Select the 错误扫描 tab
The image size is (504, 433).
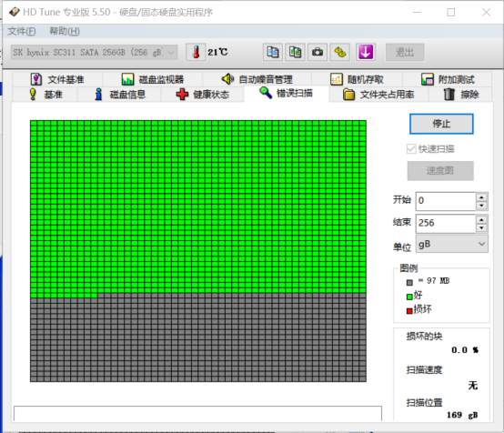[x=286, y=94]
